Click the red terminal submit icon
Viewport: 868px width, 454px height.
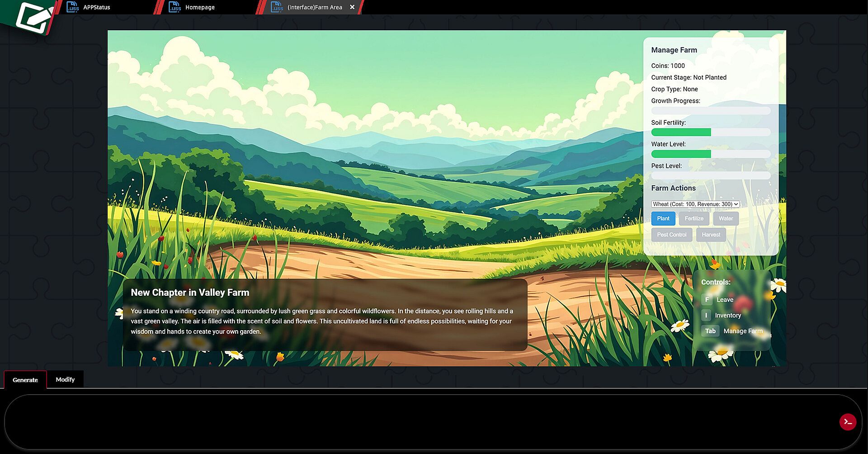(848, 422)
